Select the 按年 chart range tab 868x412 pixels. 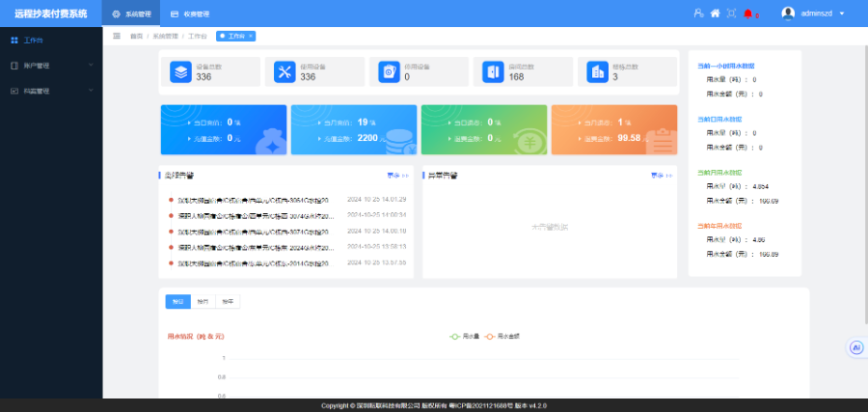228,302
